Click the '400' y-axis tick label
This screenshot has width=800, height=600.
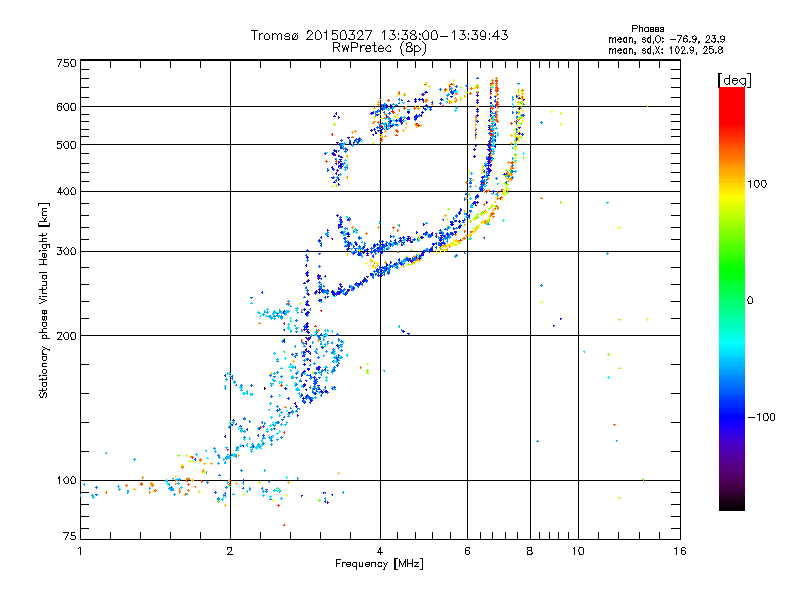[x=67, y=191]
